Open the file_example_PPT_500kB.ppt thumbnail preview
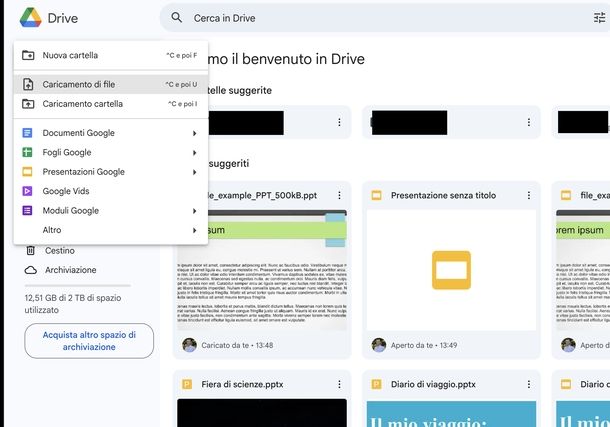This screenshot has height=427, width=610. click(262, 270)
